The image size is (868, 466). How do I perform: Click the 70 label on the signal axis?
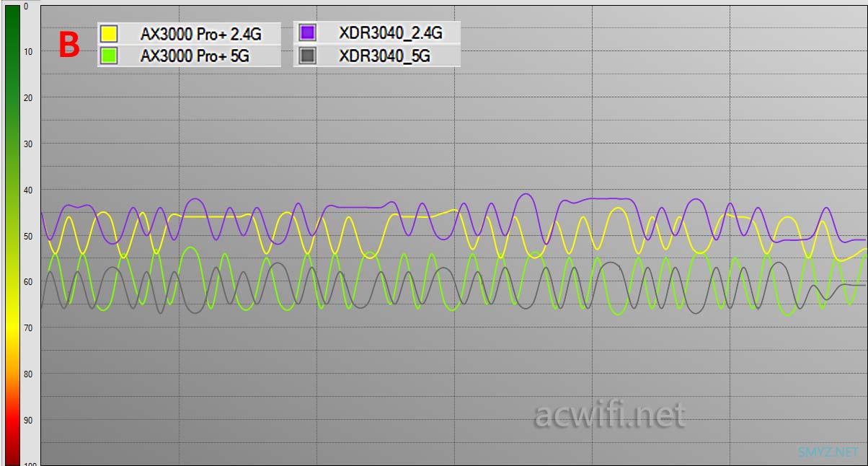(x=27, y=327)
